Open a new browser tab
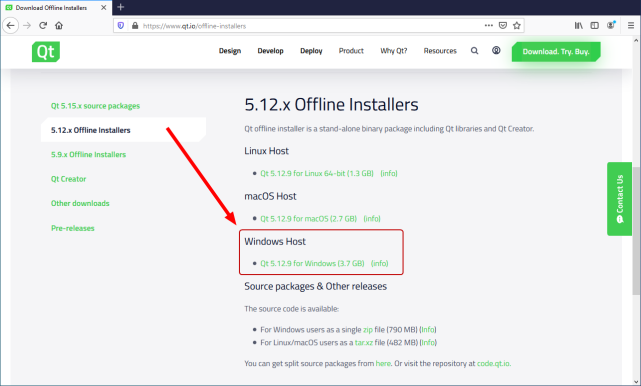Image resolution: width=641 pixels, height=386 pixels. click(121, 7)
